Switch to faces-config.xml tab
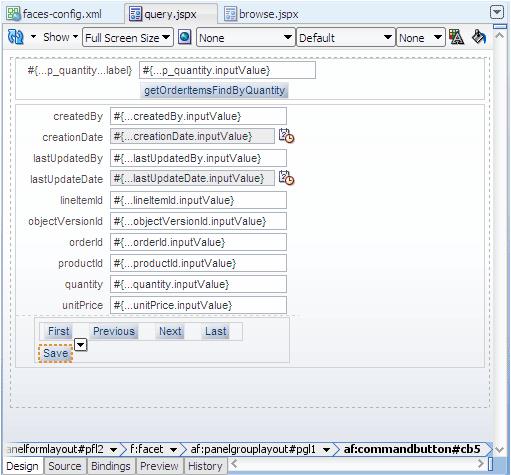 tap(55, 14)
